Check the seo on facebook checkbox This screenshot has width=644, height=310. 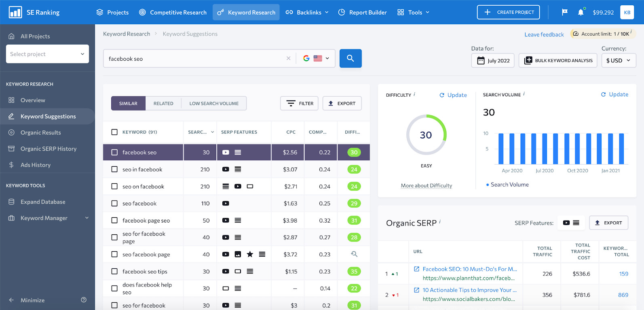tap(114, 187)
